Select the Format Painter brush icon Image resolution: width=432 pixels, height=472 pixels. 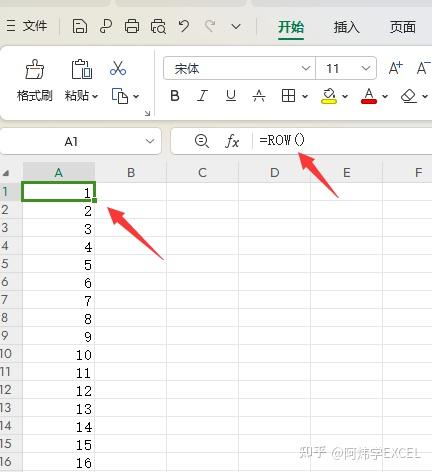pyautogui.click(x=35, y=69)
